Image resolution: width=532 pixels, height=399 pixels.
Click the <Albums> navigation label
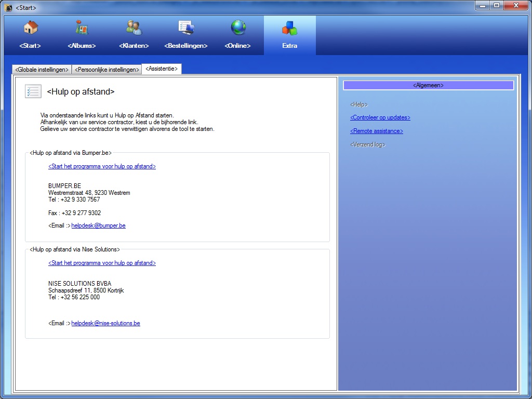82,46
